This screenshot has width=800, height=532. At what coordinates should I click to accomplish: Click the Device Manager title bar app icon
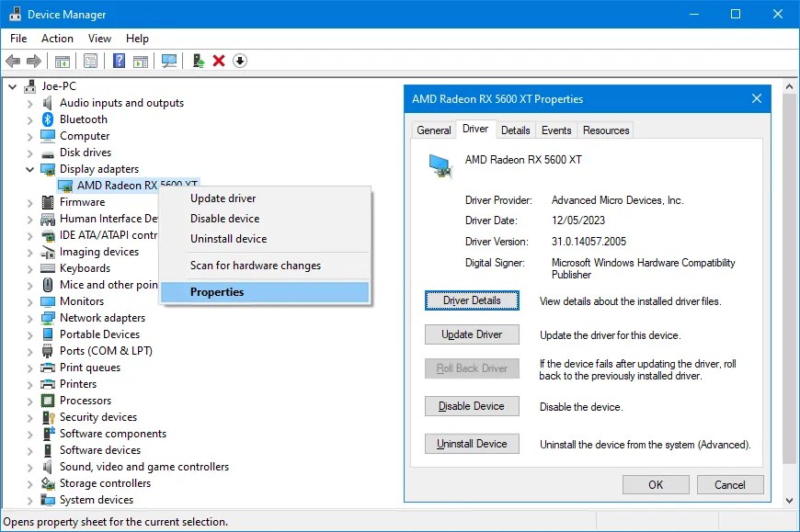15,15
